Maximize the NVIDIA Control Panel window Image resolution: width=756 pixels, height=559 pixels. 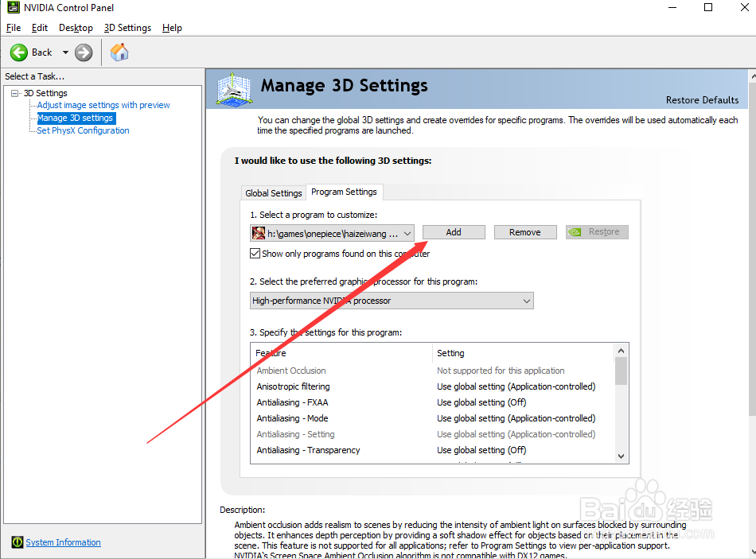tap(708, 7)
